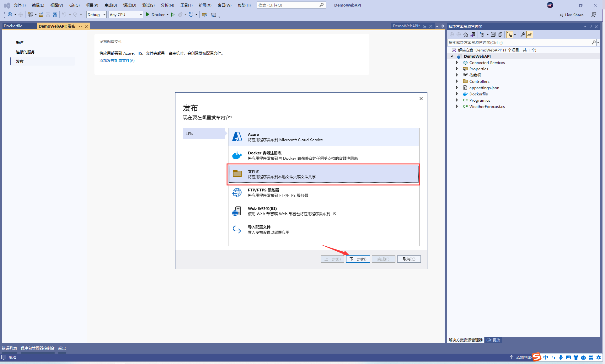Expand the Controllers folder node

pyautogui.click(x=457, y=81)
